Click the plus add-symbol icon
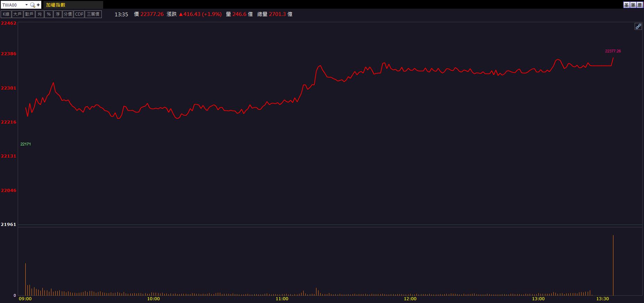 [x=38, y=5]
